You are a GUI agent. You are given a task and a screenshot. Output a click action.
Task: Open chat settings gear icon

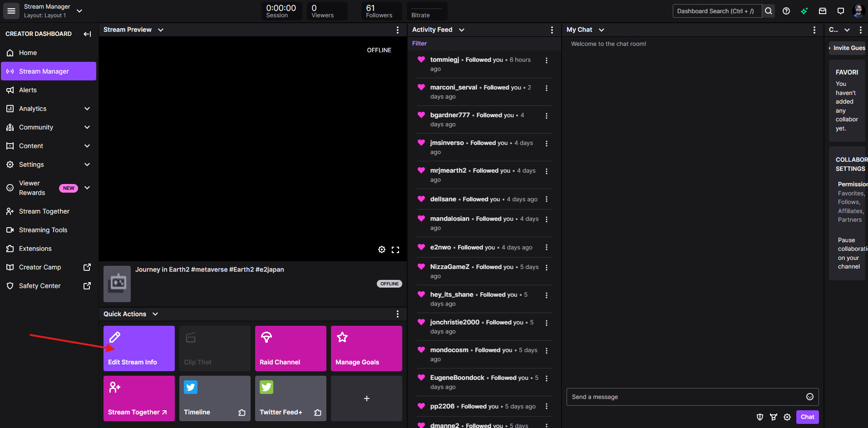(787, 417)
